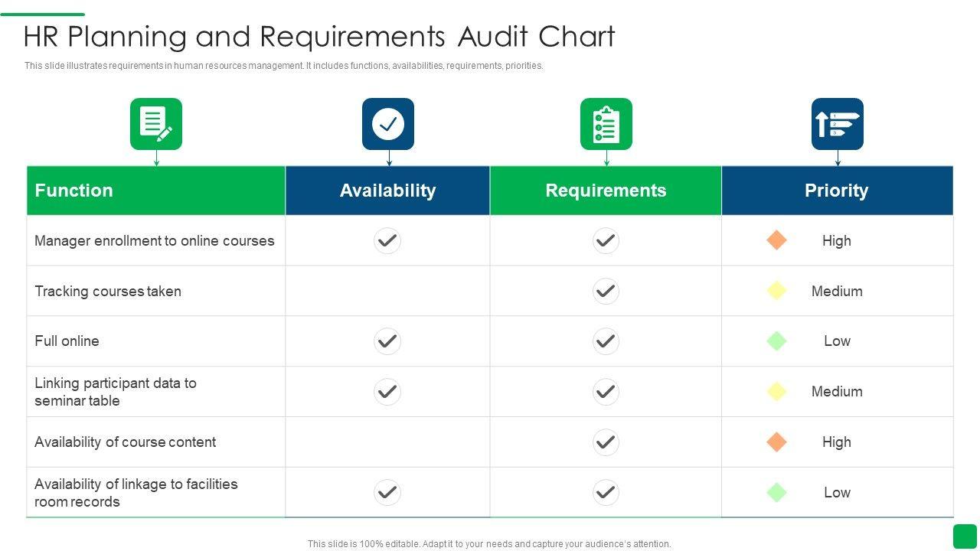Click orange diamond in Availability of course content row
The height and width of the screenshot is (551, 980).
pos(776,442)
